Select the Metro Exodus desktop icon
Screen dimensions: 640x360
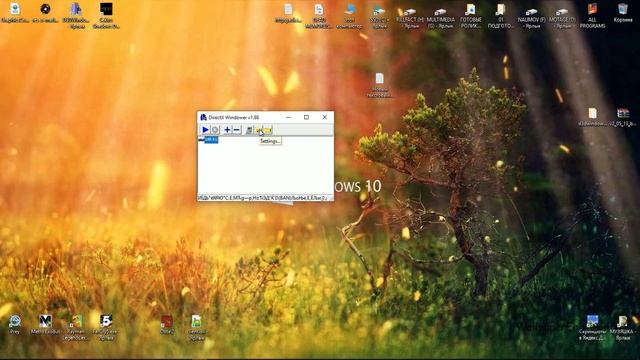(45, 324)
